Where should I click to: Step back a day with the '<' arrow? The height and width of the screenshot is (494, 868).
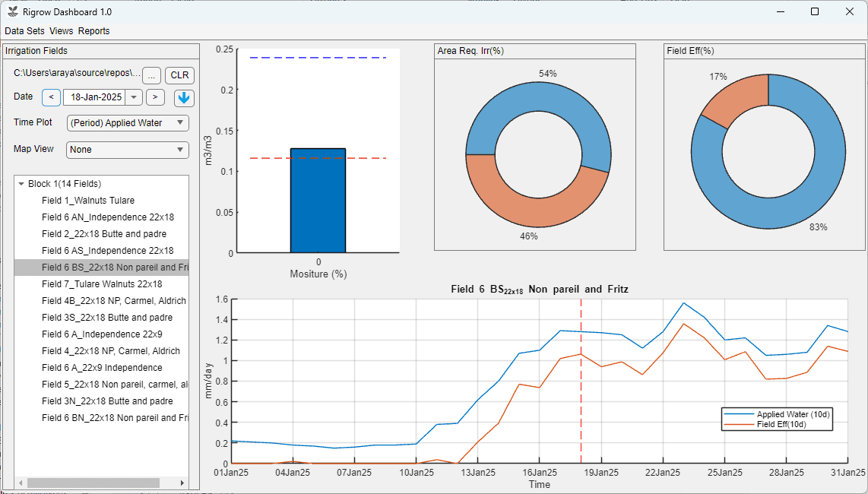coord(50,97)
